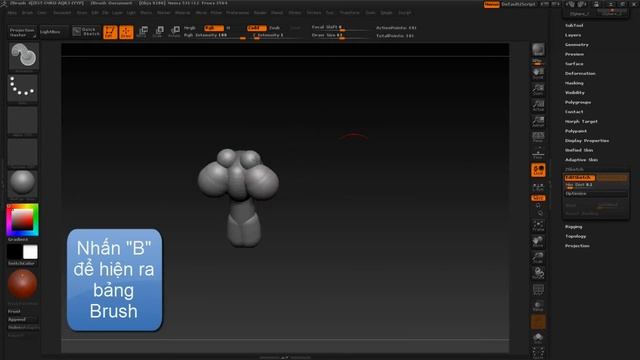Switch to Zsub sculpt mode
The width and height of the screenshot is (640, 360).
pos(275,28)
